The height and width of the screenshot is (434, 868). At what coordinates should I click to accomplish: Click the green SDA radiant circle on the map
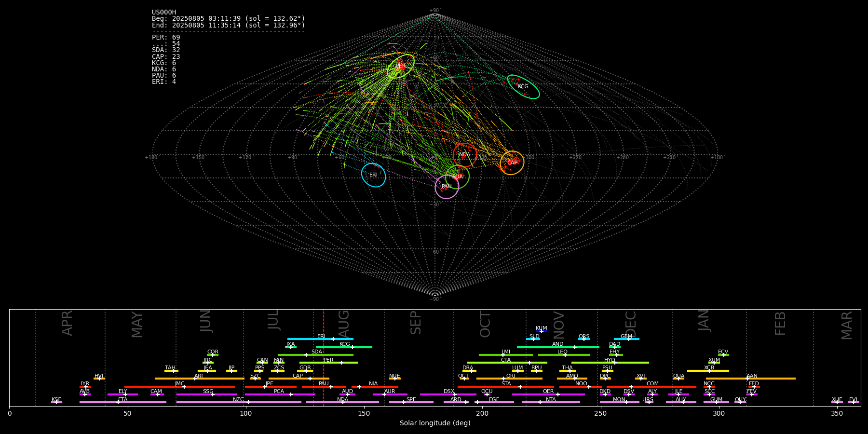coord(457,177)
